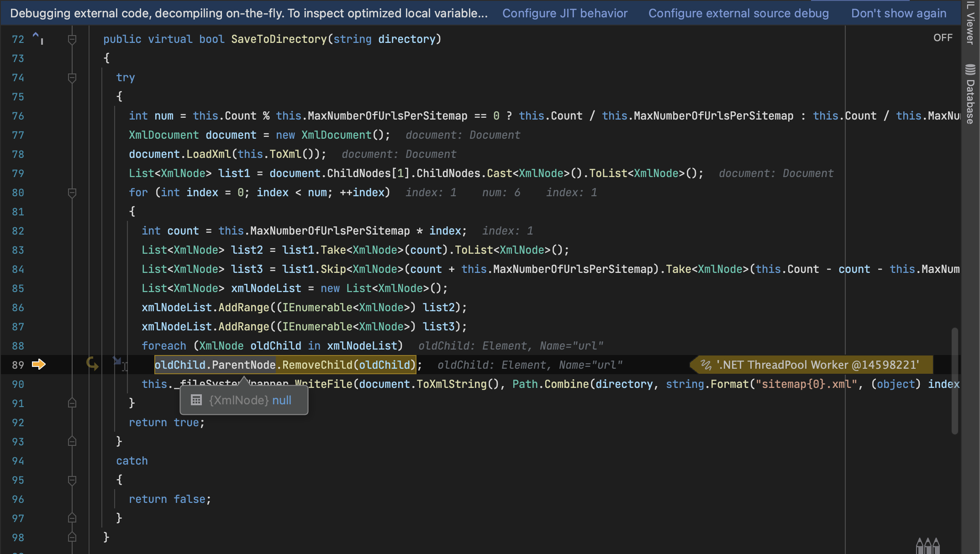This screenshot has height=554, width=980.
Task: Click the return-loop gutter icon on line 89
Action: (92, 364)
